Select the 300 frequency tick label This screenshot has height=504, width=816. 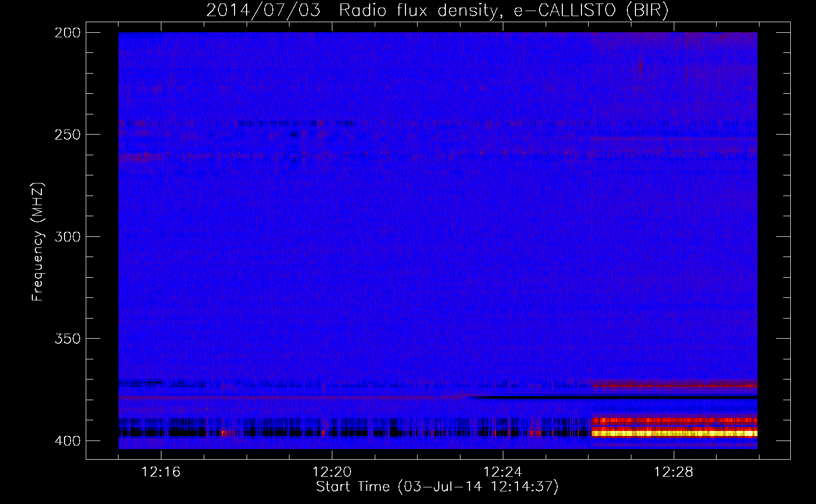tap(68, 236)
